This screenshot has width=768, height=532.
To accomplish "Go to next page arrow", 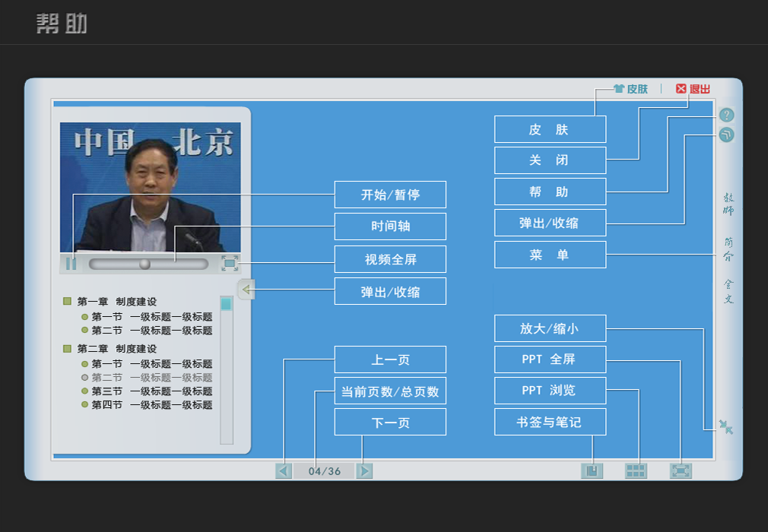I will [364, 471].
